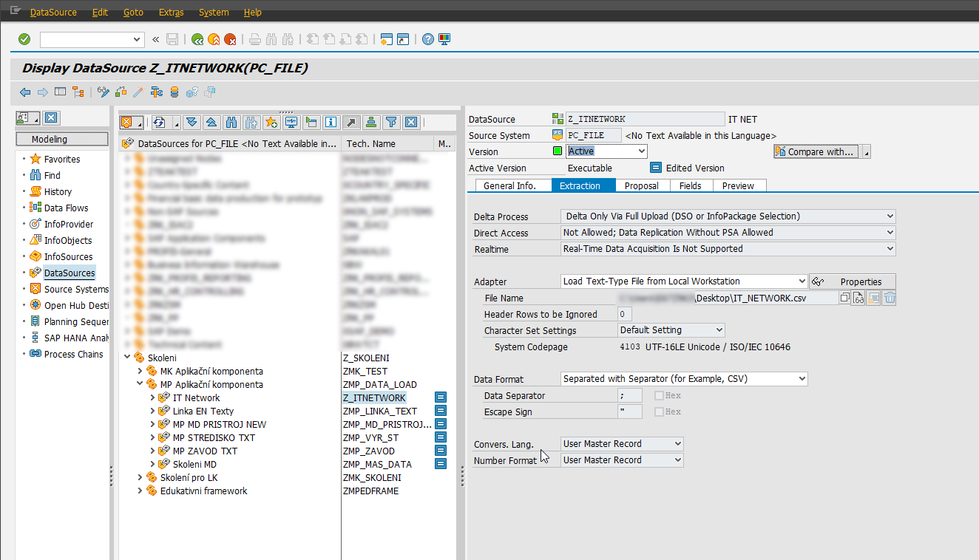Click the red Cancel icon in toolbar
This screenshot has height=560, width=979.
(230, 39)
